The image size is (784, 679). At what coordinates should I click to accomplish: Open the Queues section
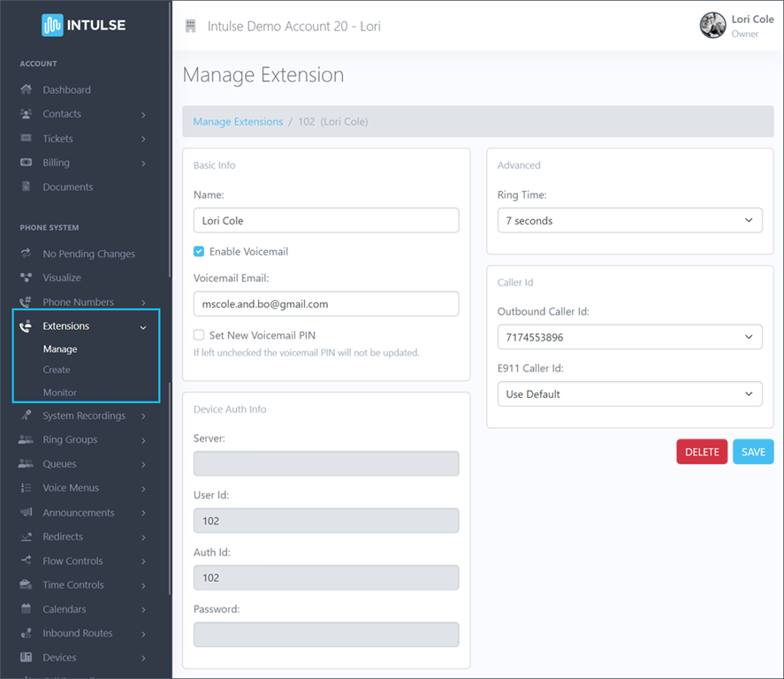(60, 463)
